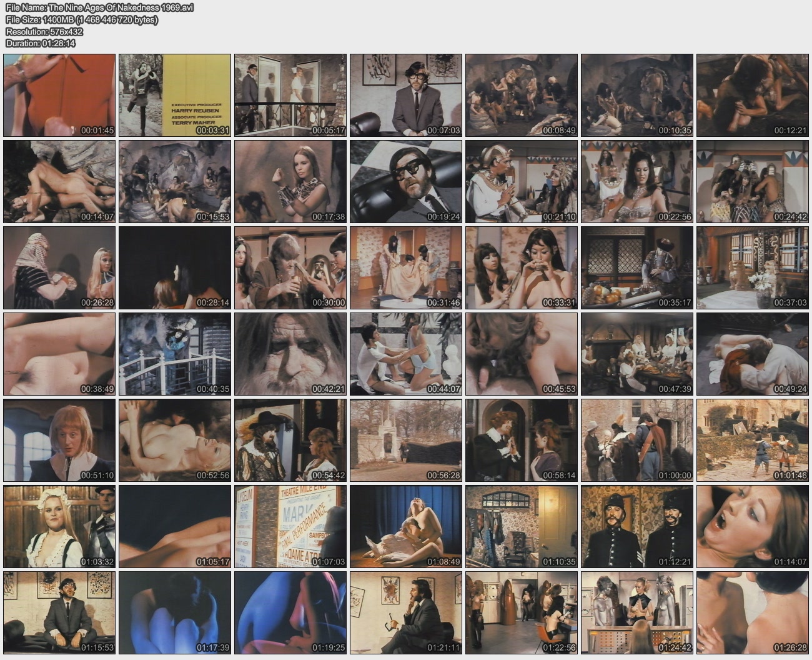
Task: Click the Duration 01:28:14 text
Action: click(x=41, y=43)
